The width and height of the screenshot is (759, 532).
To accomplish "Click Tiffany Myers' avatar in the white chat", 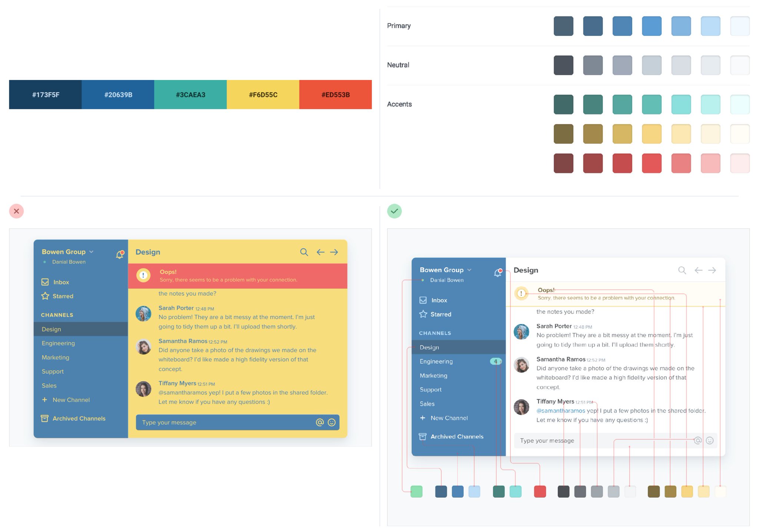I will tap(521, 407).
